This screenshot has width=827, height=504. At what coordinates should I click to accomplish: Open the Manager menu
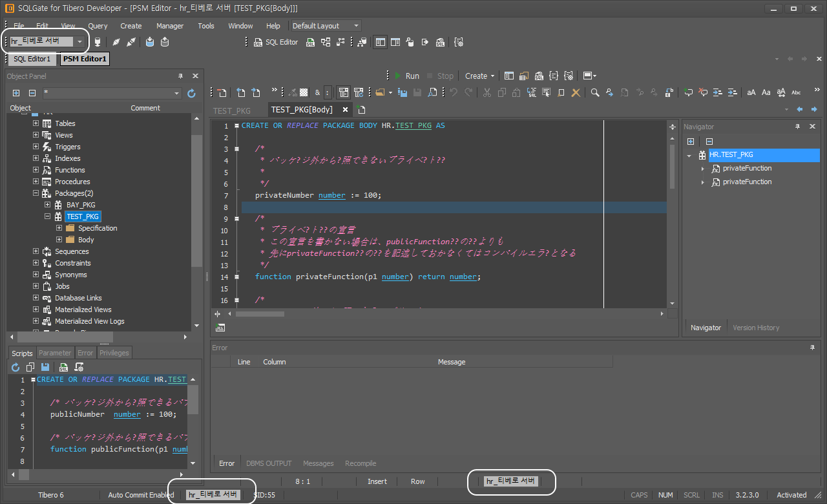pyautogui.click(x=170, y=26)
